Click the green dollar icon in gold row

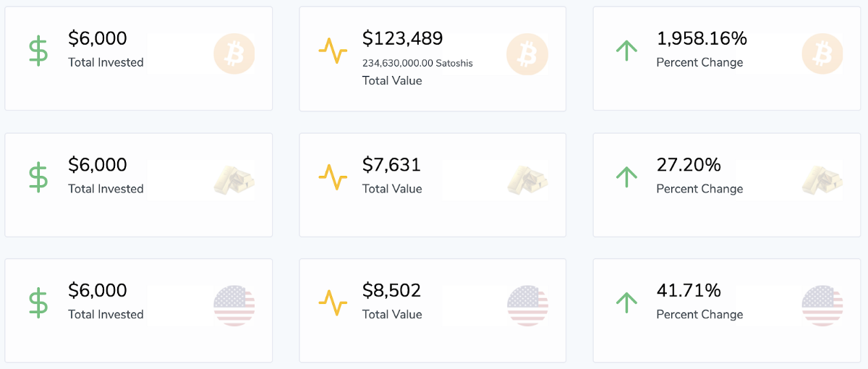point(38,177)
